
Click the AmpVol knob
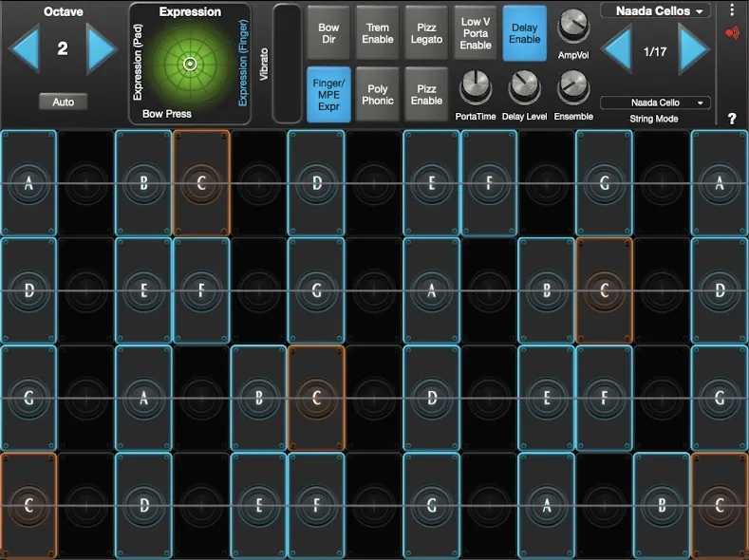point(573,25)
